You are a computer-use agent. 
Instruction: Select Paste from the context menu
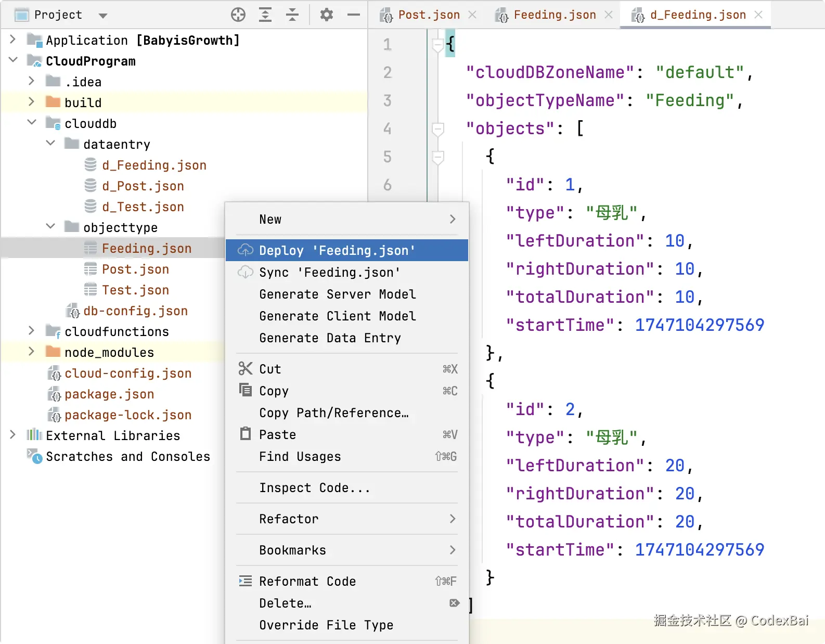click(347, 434)
